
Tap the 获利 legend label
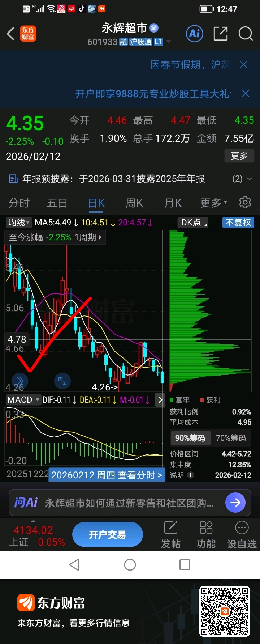point(211,400)
